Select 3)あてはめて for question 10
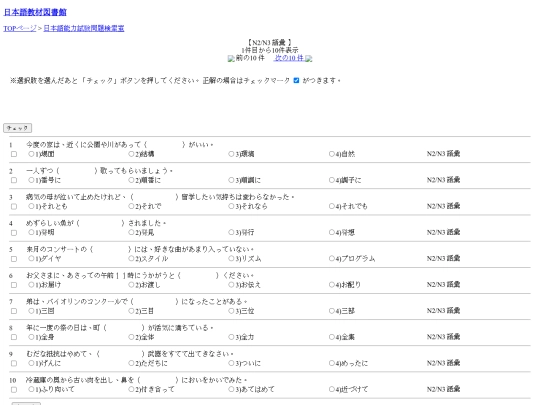The width and height of the screenshot is (540, 405). [x=231, y=390]
